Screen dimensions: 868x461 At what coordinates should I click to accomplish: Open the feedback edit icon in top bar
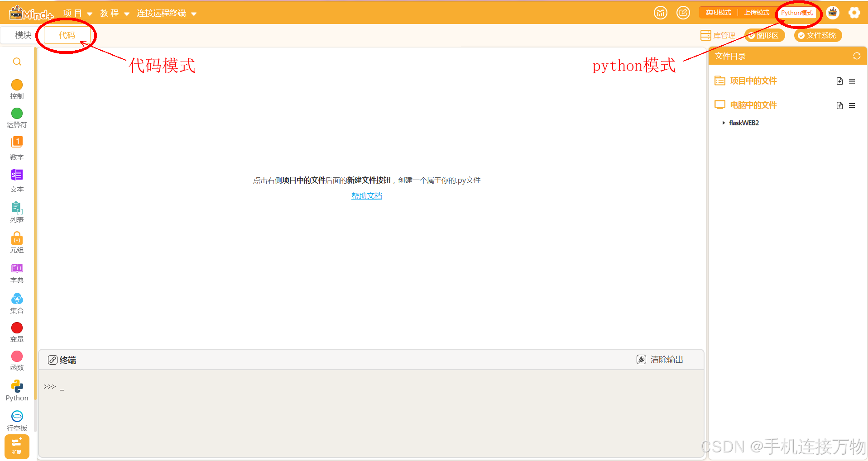[x=683, y=13]
